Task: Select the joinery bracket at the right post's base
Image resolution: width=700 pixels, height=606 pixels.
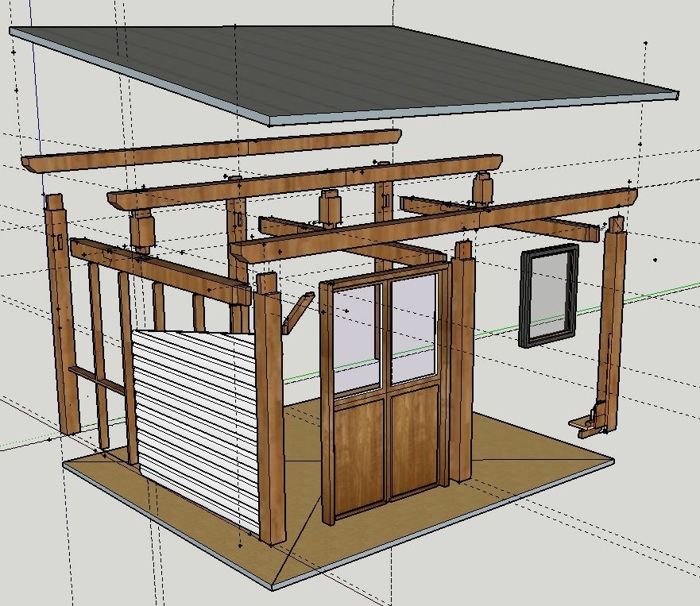Action: tap(589, 419)
